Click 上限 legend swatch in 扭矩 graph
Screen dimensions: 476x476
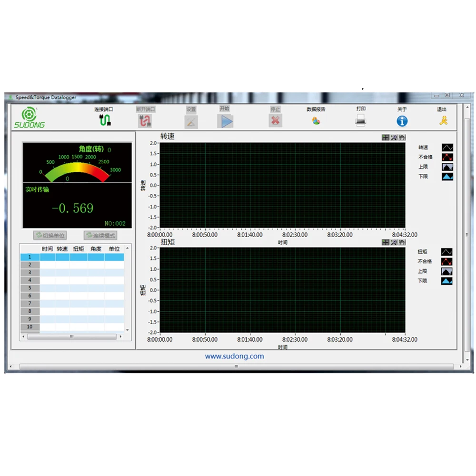[446, 271]
